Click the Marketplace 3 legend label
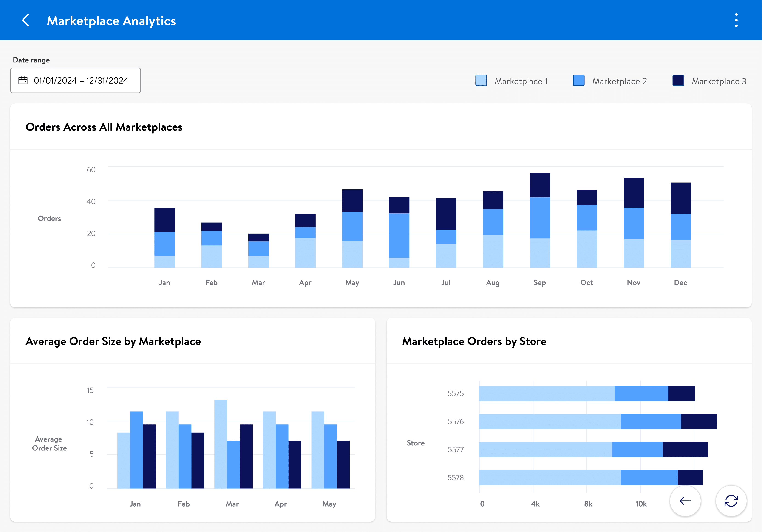The image size is (762, 532). pos(719,81)
